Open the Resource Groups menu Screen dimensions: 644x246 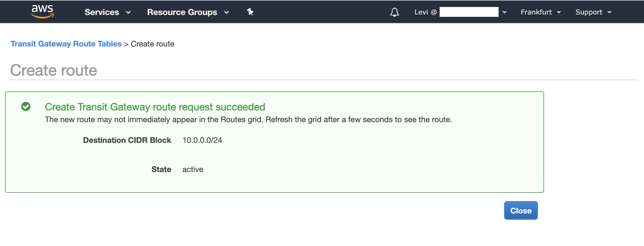point(182,12)
